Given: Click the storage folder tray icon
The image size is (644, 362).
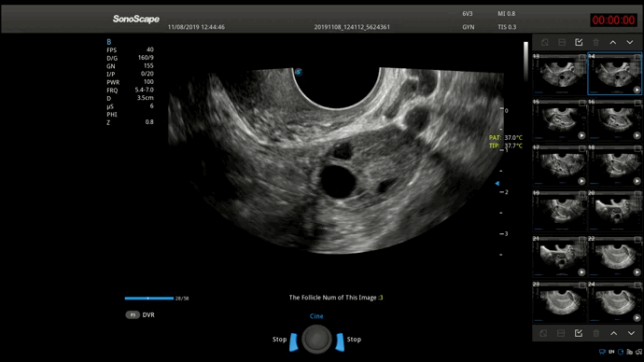Looking at the screenshot, I should (x=630, y=352).
